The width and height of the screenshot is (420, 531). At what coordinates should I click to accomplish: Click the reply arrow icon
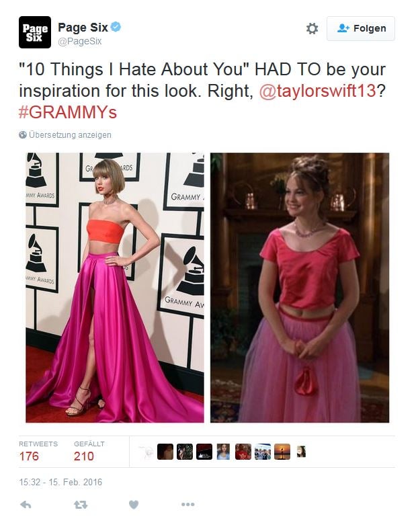click(26, 505)
